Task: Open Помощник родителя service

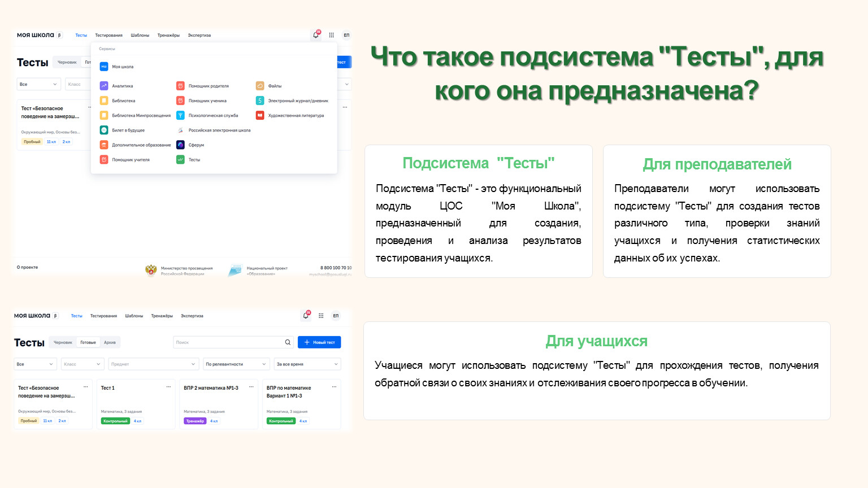Action: (202, 86)
